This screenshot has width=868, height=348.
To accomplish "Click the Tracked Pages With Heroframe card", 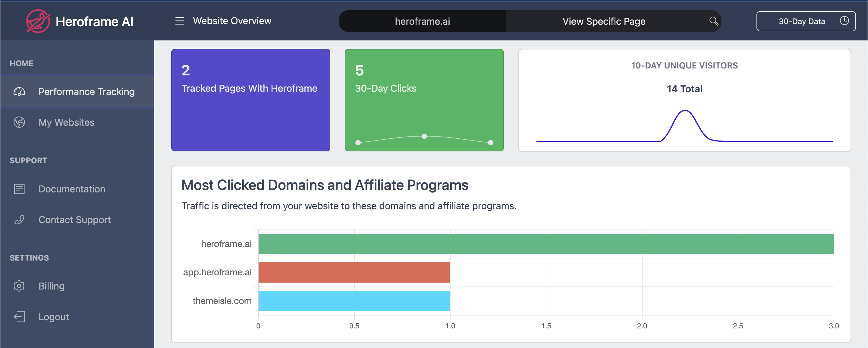I will point(251,100).
